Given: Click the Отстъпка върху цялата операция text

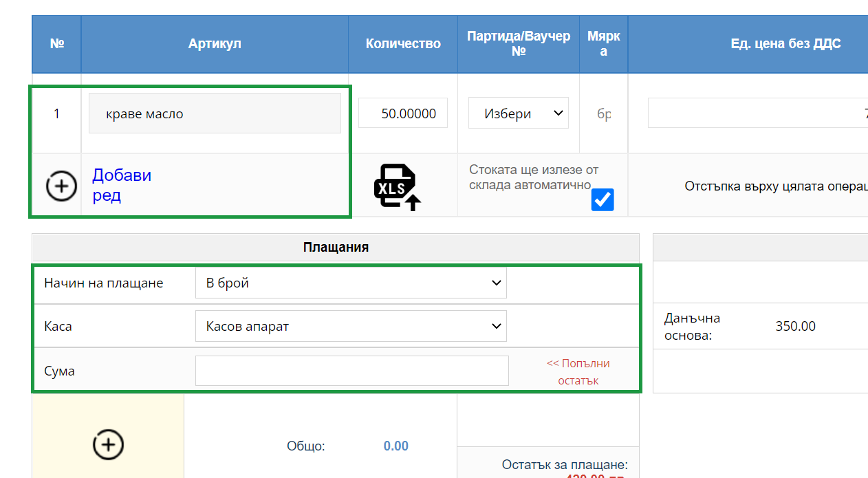Looking at the screenshot, I should [776, 186].
